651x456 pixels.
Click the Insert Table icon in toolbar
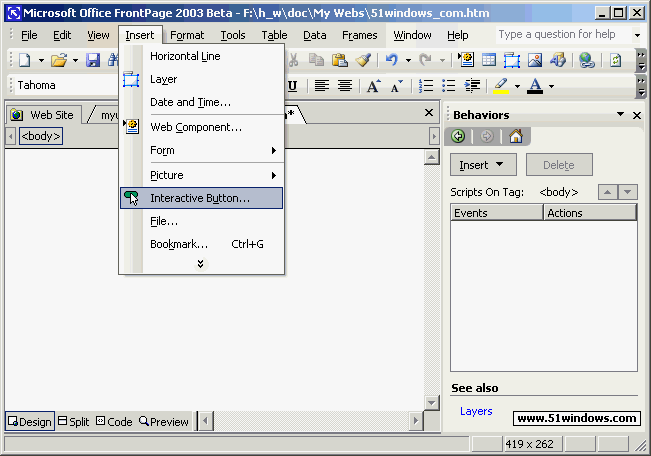pos(489,60)
